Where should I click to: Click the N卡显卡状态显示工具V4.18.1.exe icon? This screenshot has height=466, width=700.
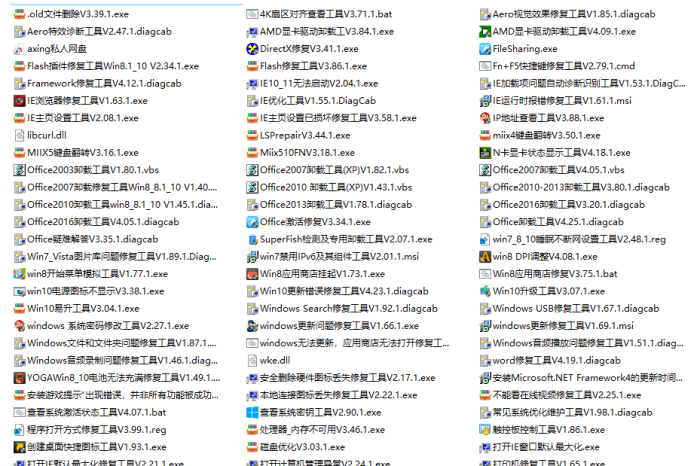pos(485,152)
